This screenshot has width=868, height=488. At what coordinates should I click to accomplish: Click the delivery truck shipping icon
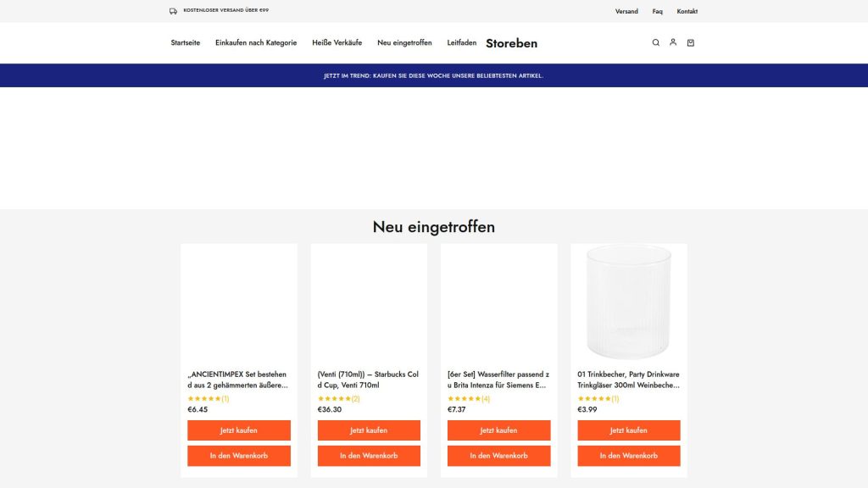point(173,11)
